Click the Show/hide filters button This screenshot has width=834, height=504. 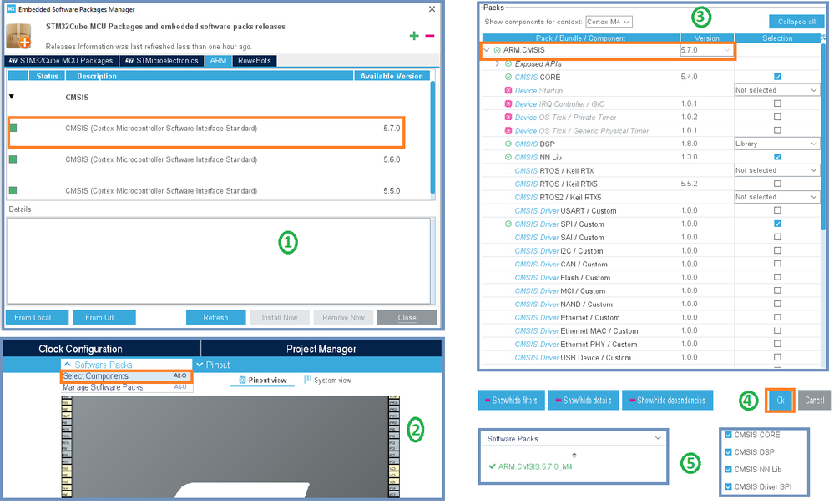point(511,401)
